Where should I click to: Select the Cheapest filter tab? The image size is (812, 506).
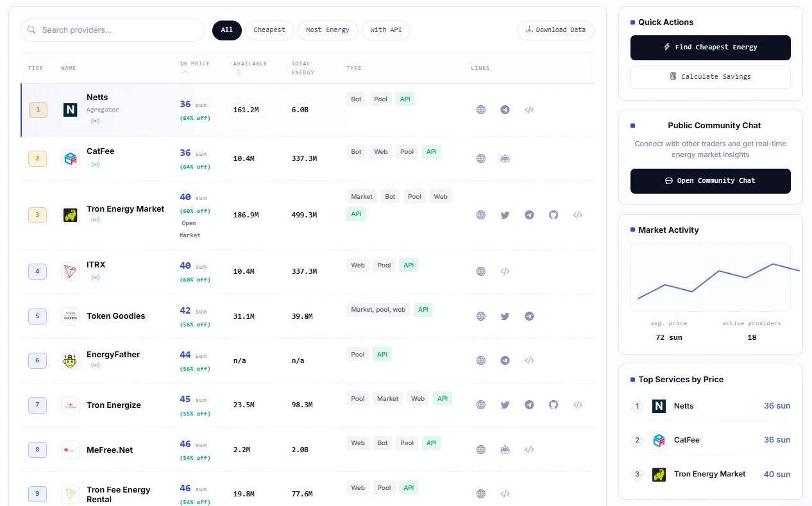coord(269,30)
